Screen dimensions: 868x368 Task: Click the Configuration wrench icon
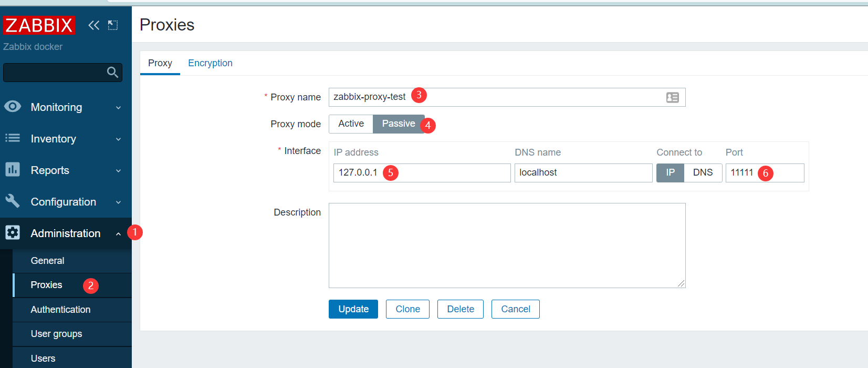point(13,201)
